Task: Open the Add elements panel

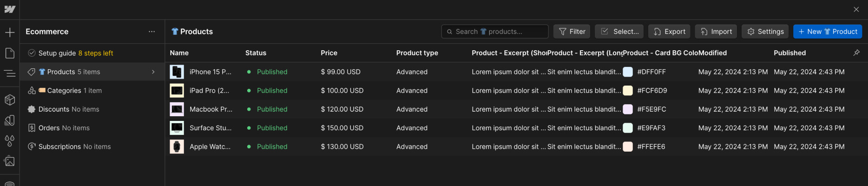Action: [x=10, y=32]
